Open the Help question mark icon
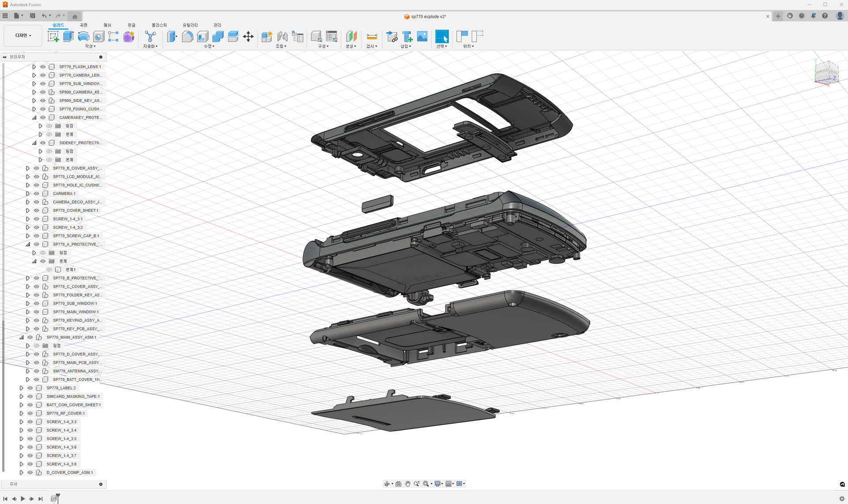This screenshot has height=504, width=848. coord(825,16)
